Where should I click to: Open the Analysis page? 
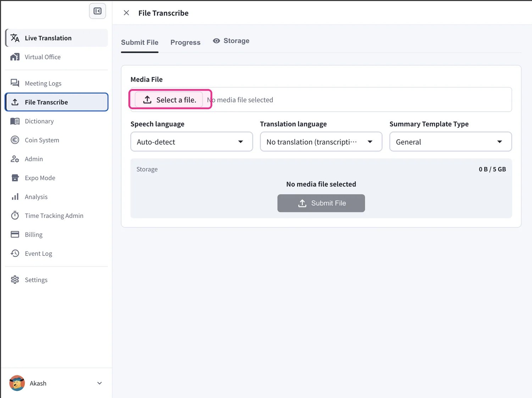pyautogui.click(x=57, y=197)
